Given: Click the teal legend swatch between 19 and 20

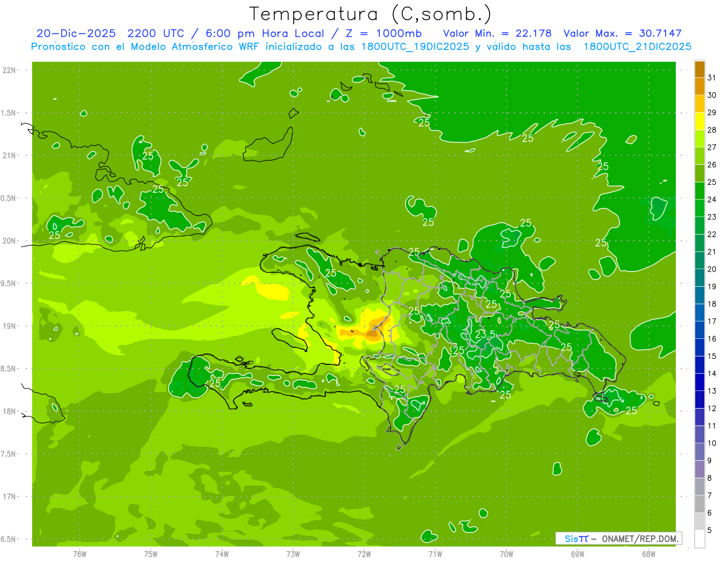Looking at the screenshot, I should (x=699, y=278).
